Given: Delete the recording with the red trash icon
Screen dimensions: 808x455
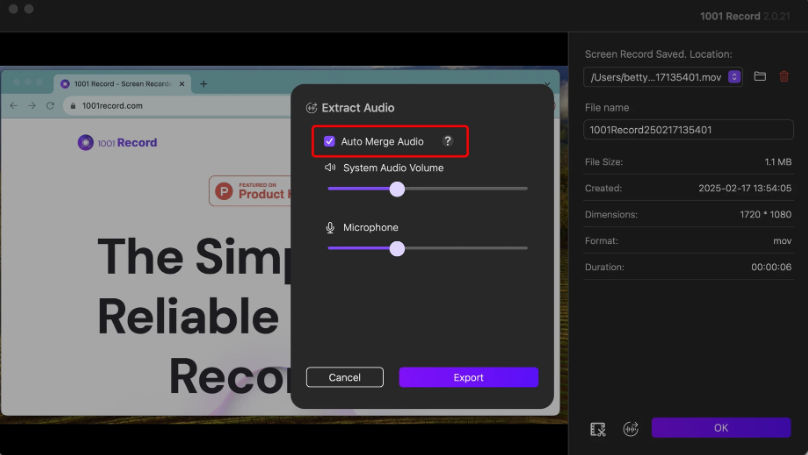Looking at the screenshot, I should pos(784,77).
